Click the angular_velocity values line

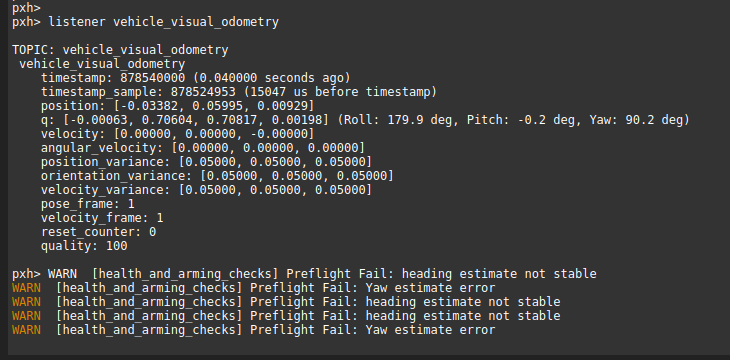[x=203, y=148]
